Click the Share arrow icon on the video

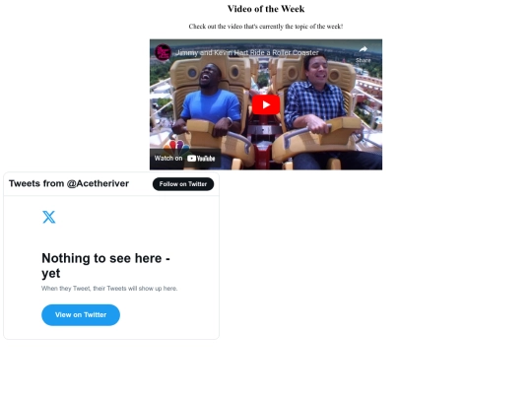pyautogui.click(x=363, y=49)
